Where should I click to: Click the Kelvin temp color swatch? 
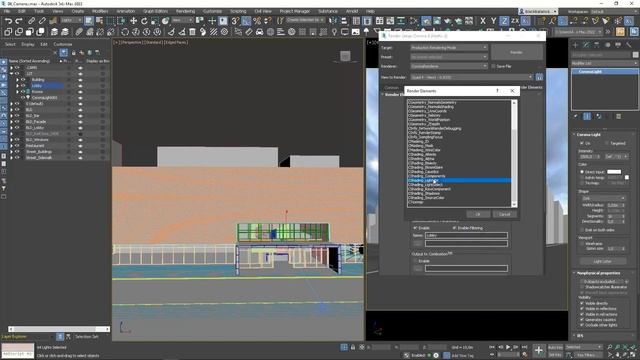point(627,178)
